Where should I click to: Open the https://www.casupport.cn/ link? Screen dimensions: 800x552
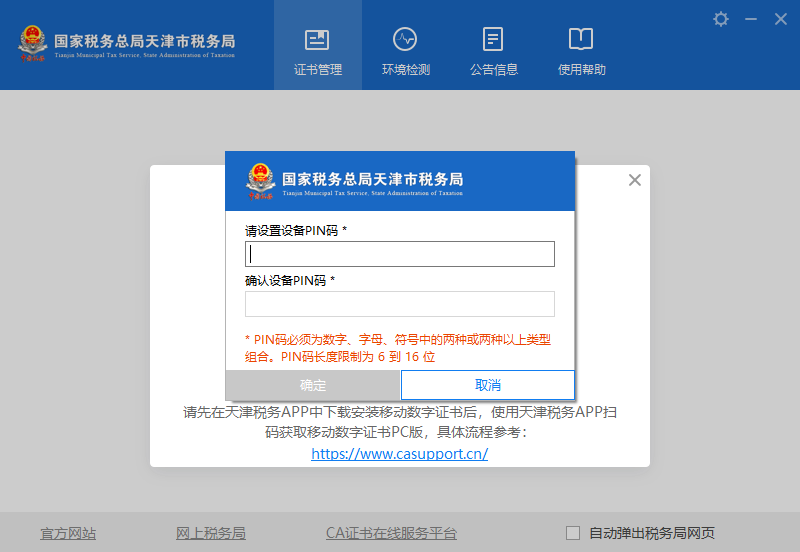click(x=399, y=454)
